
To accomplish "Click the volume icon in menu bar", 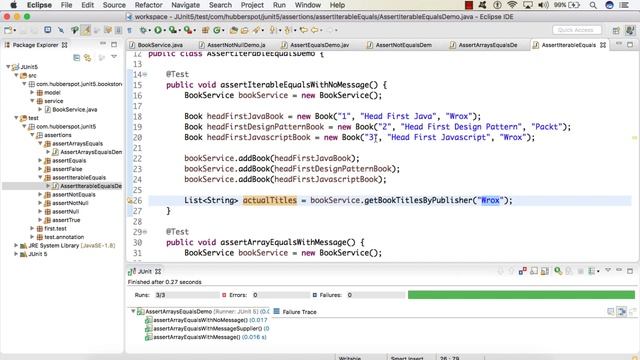I will (543, 5).
